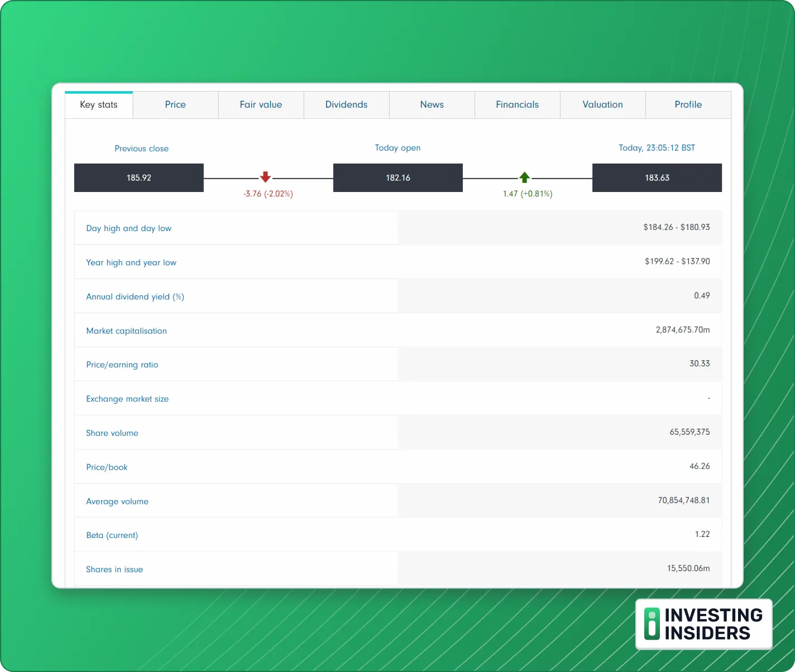Click the Day high and day low label
This screenshot has width=795, height=672.
point(128,228)
